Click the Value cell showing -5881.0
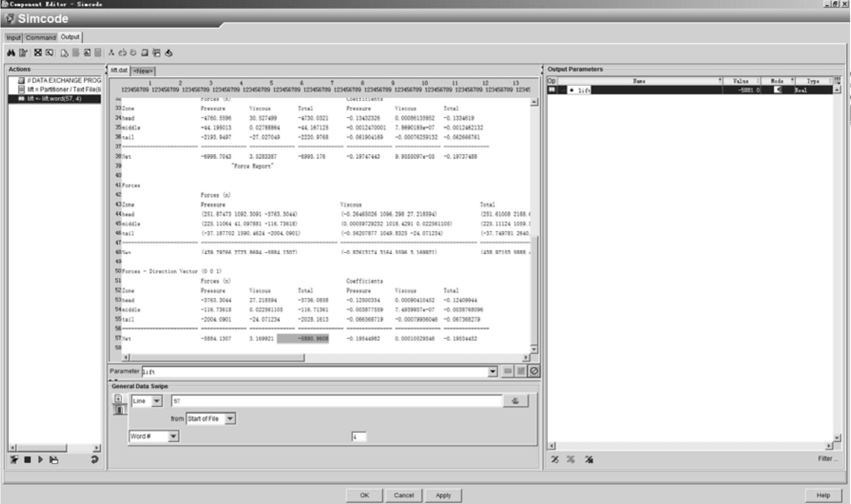The width and height of the screenshot is (851, 504). [x=741, y=90]
